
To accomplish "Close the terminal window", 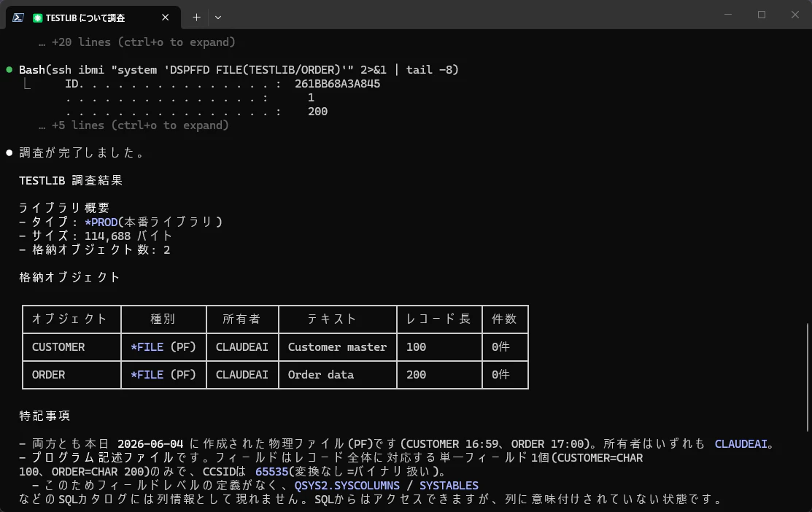I will [795, 15].
